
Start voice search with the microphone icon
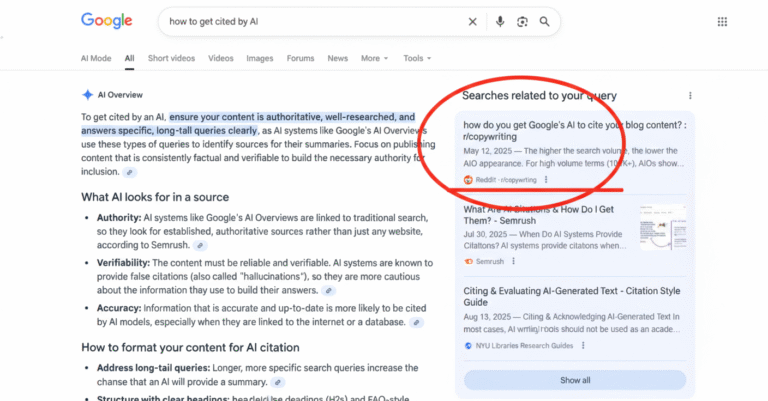(500, 22)
